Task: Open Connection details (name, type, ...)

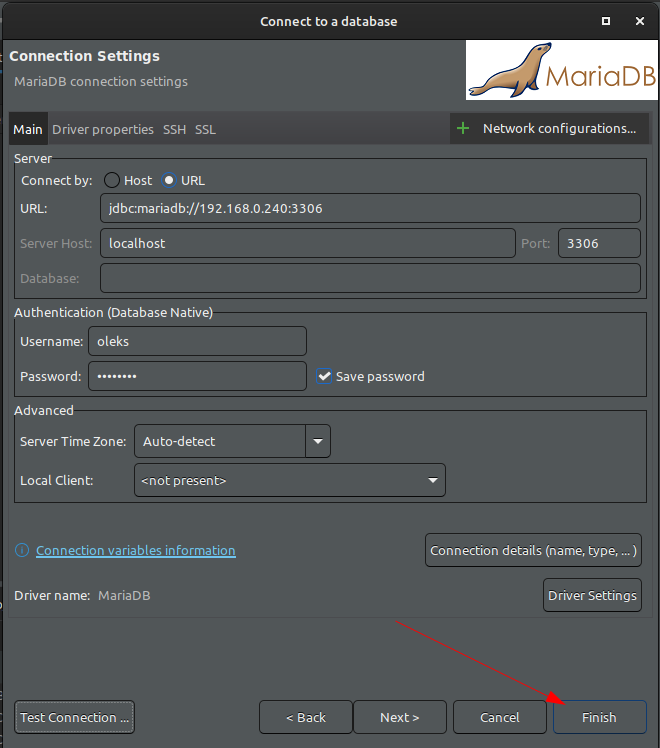Action: click(x=533, y=550)
